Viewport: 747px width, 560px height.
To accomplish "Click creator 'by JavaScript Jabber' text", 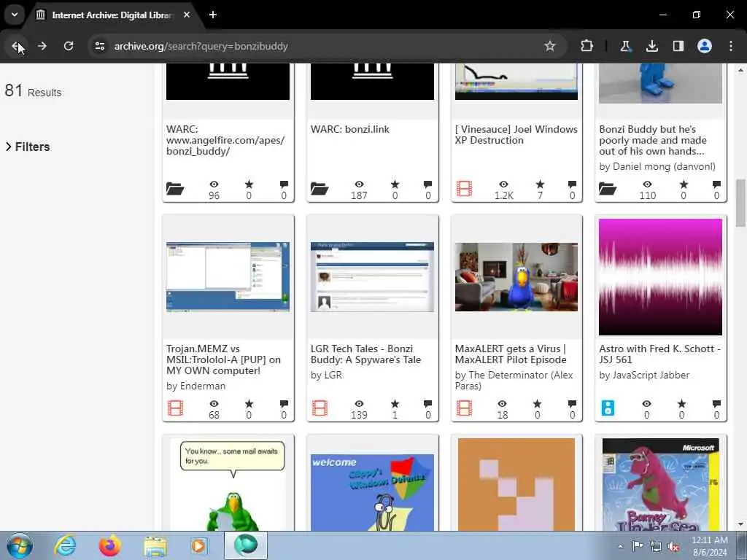I will pos(644,375).
